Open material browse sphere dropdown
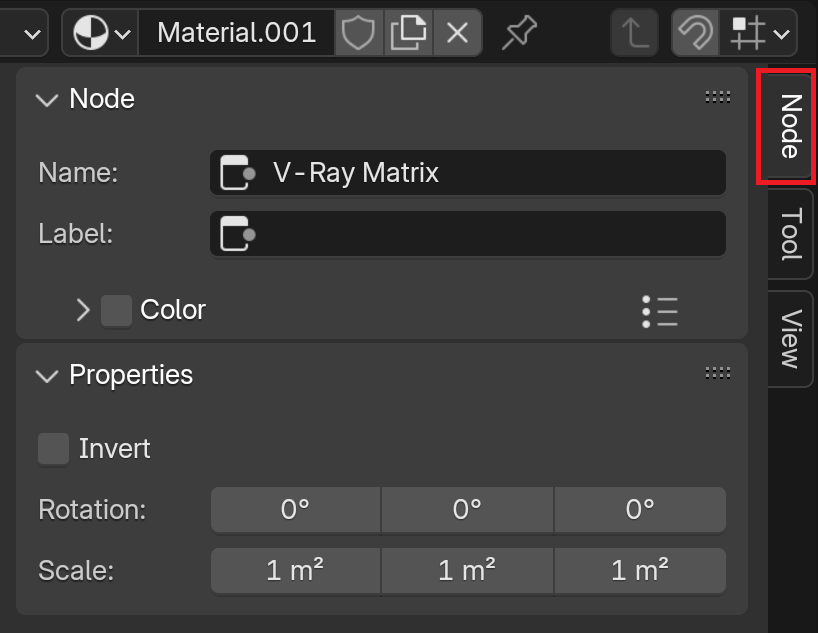This screenshot has height=633, width=818. (101, 32)
